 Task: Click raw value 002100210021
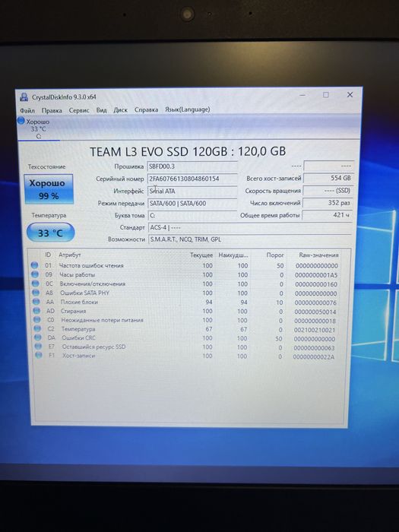click(x=315, y=329)
